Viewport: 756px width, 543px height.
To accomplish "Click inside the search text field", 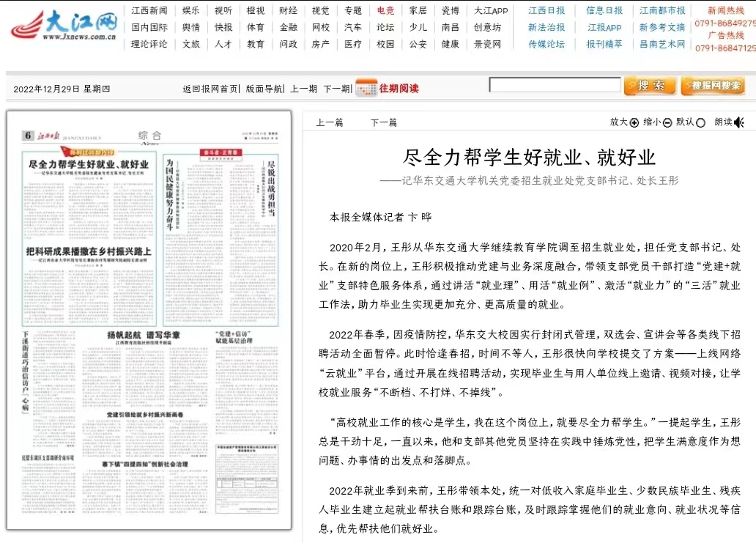I will (x=555, y=86).
